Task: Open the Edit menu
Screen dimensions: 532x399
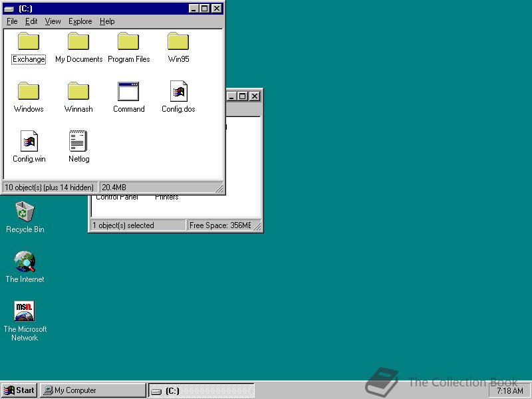Action: click(x=31, y=21)
